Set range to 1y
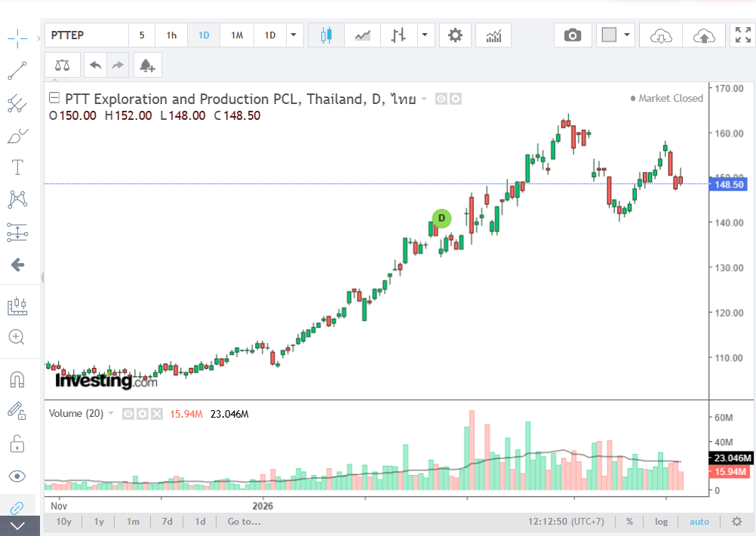The image size is (756, 536). pyautogui.click(x=99, y=522)
